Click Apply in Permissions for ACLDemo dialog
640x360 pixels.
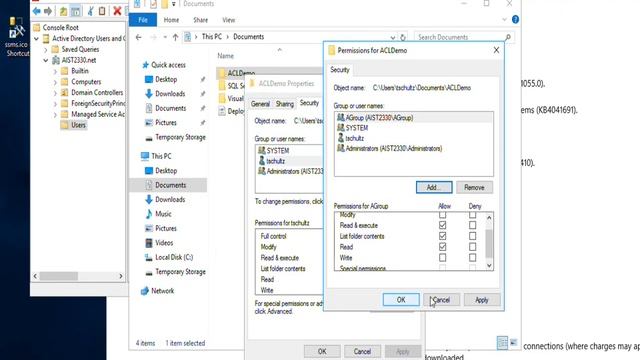(482, 300)
